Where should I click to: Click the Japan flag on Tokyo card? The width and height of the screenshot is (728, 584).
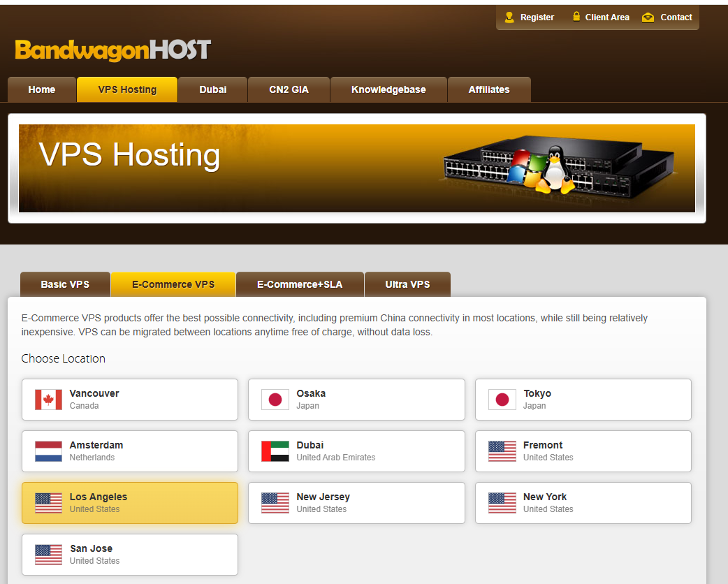coord(502,400)
